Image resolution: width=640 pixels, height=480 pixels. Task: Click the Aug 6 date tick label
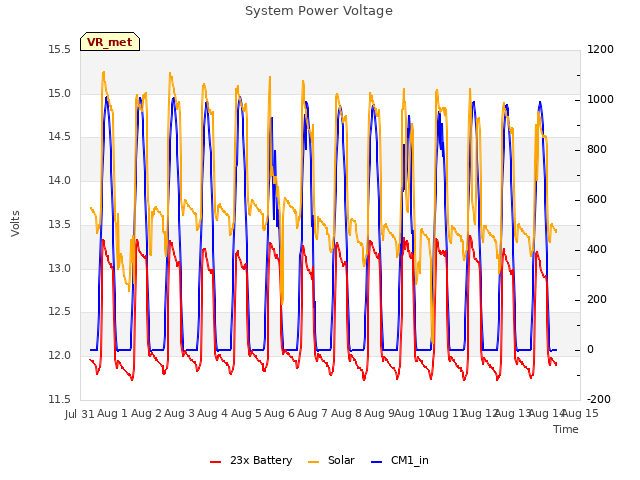point(279,414)
